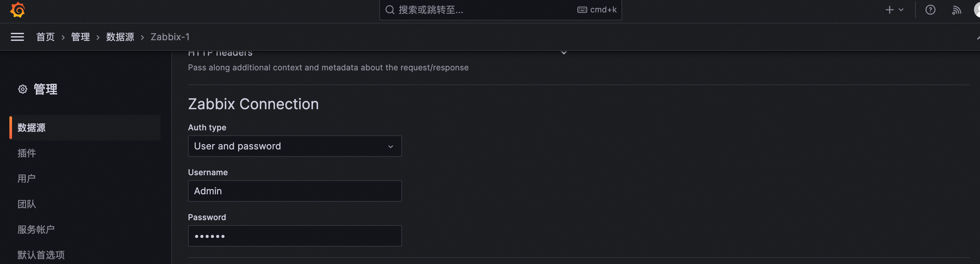Click 数据源 breadcrumb link
This screenshot has width=980, height=264.
point(120,37)
